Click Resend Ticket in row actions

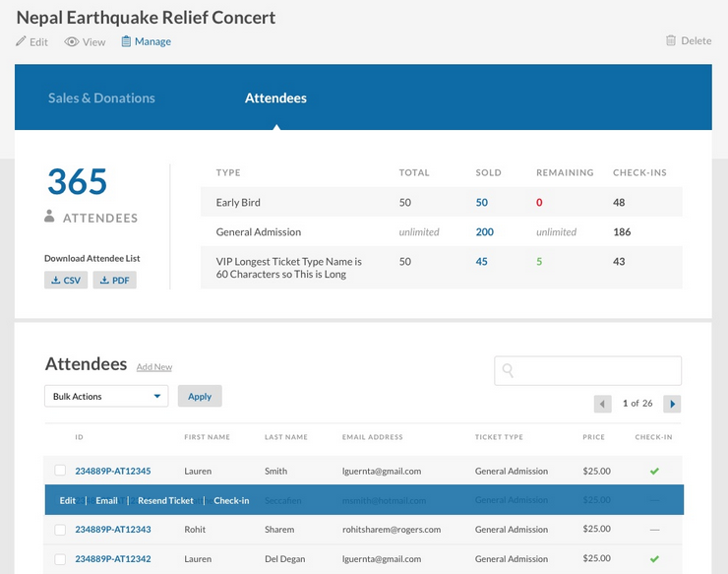coord(165,500)
